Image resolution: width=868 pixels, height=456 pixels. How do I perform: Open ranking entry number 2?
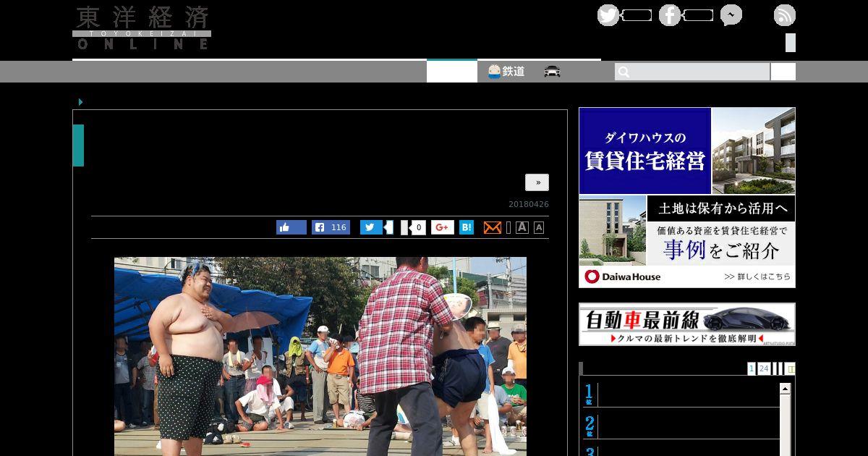[x=681, y=426]
